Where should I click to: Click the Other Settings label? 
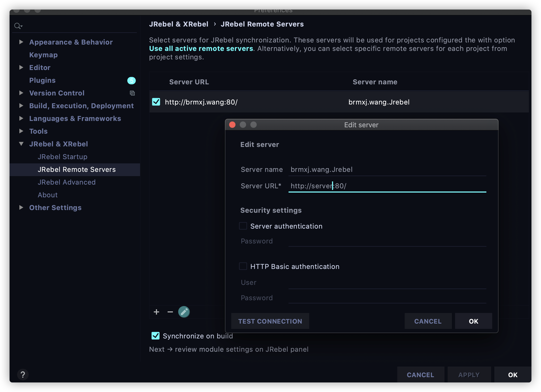[55, 208]
